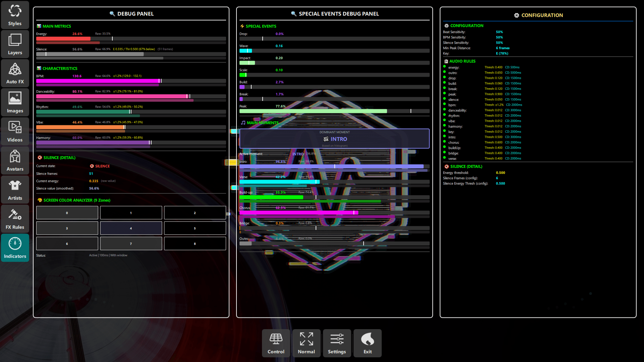Viewport: 644px width, 362px height.
Task: Open the Videos panel
Action: (15, 131)
